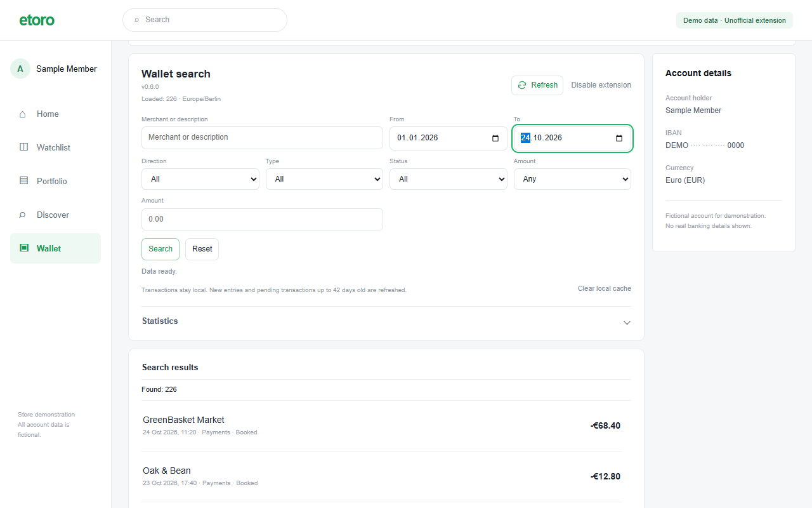Screen dimensions: 812x508
Task: Click the From date 01.01.2026 field
Action: 449,138
